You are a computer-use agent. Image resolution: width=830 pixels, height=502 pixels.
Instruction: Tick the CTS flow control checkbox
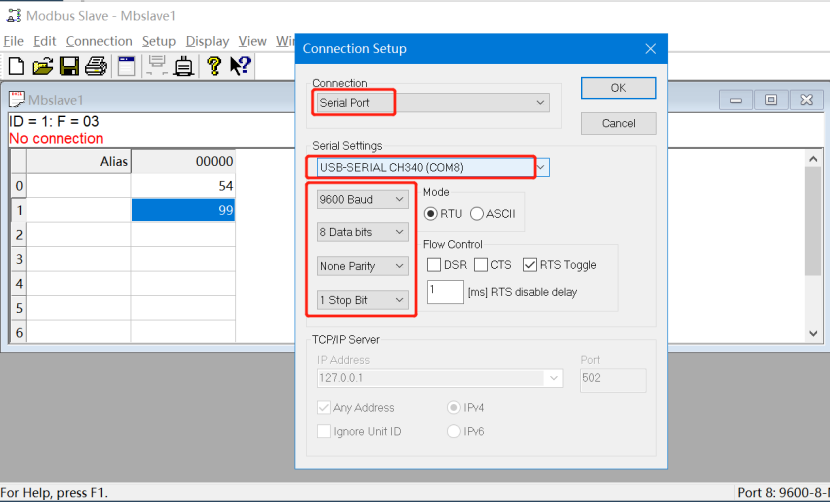pyautogui.click(x=481, y=265)
